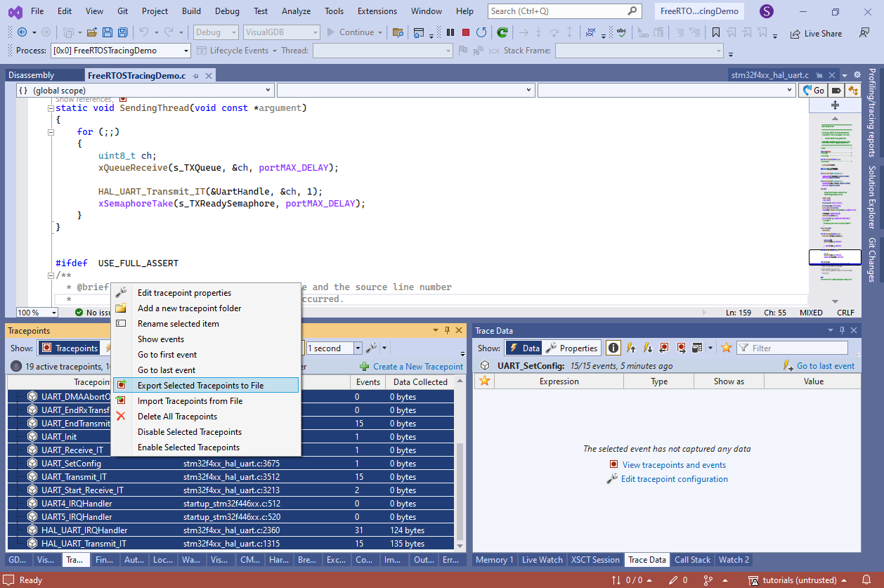Click the Search (Ctrl+Q) box
This screenshot has width=884, height=588.
(x=564, y=11)
